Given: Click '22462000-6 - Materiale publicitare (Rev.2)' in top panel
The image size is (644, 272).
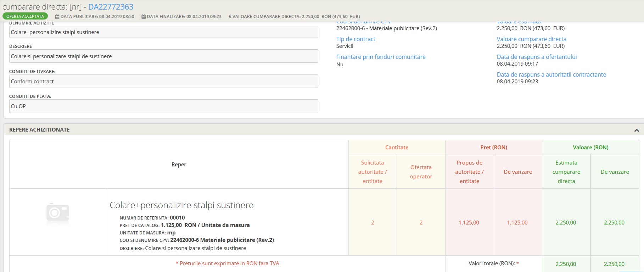Looking at the screenshot, I should click(387, 28).
